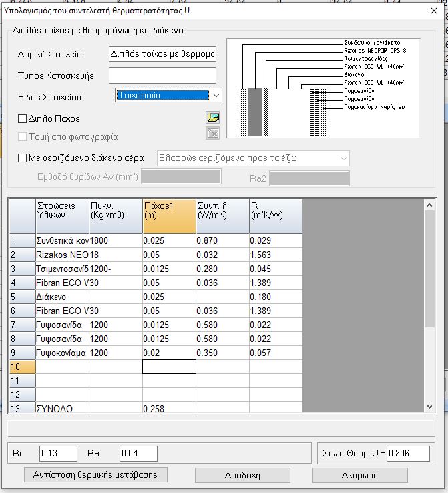Click the delete photo icon under the folder
The width and height of the screenshot is (448, 493).
[x=213, y=134]
